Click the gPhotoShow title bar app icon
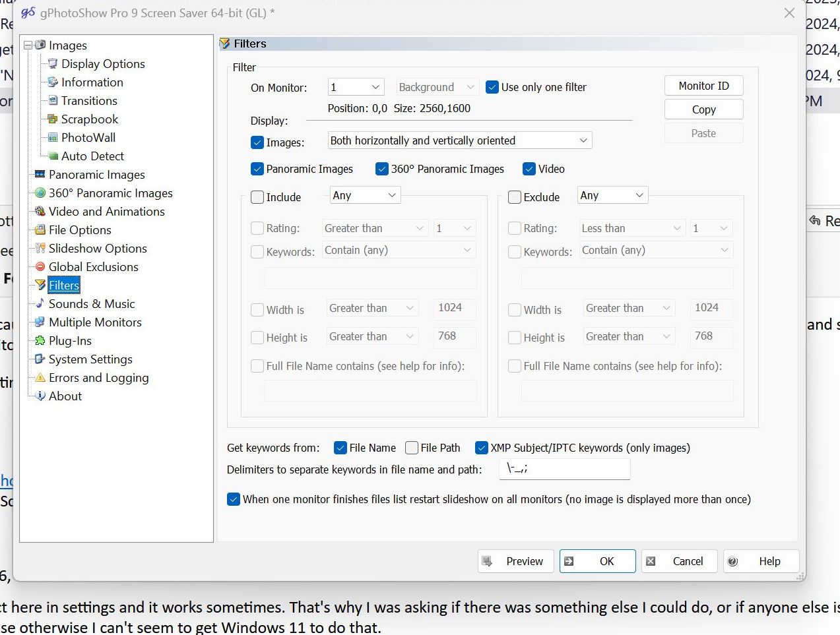 coord(28,13)
